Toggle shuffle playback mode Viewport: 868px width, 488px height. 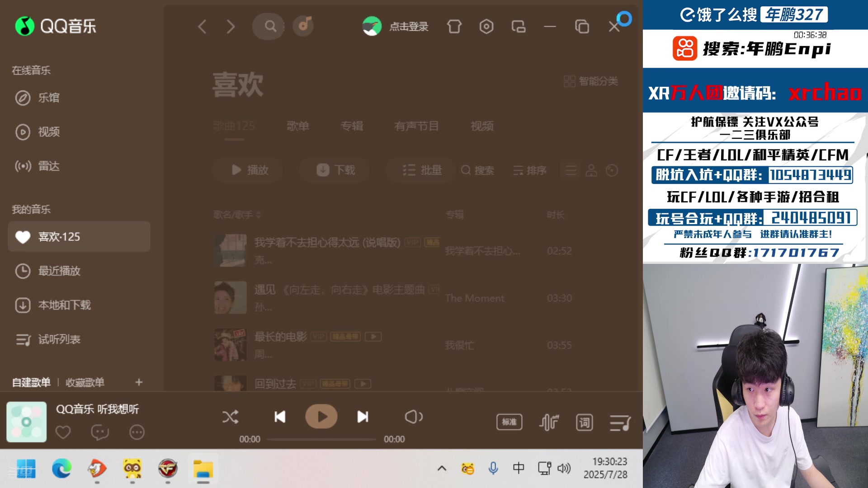(231, 417)
